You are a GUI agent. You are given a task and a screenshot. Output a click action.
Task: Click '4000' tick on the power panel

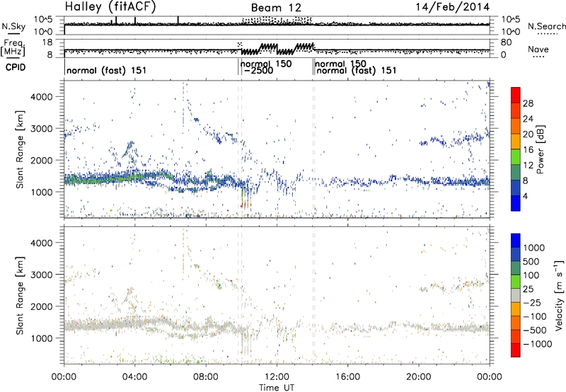coord(41,97)
